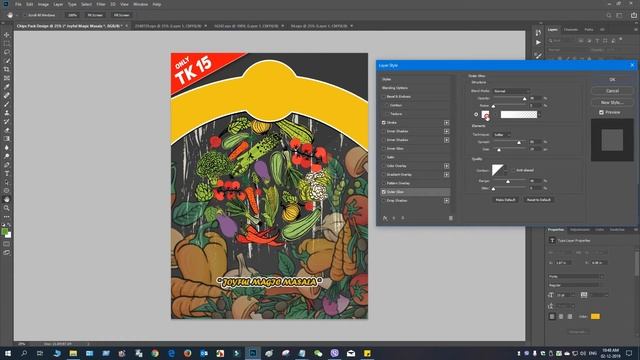
Task: Open the search icon in options bar
Action: click(609, 15)
